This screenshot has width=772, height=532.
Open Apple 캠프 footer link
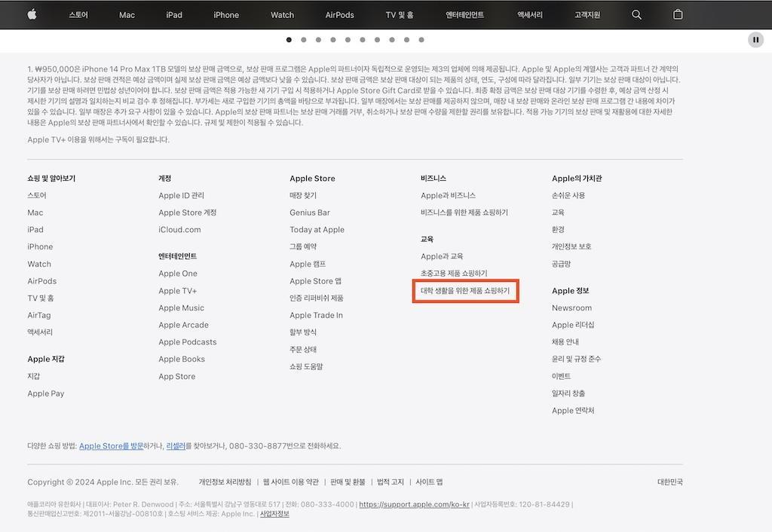click(308, 264)
